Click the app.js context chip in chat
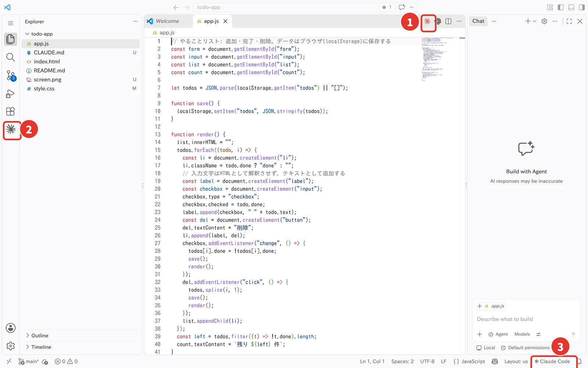588x368 pixels. click(491, 306)
